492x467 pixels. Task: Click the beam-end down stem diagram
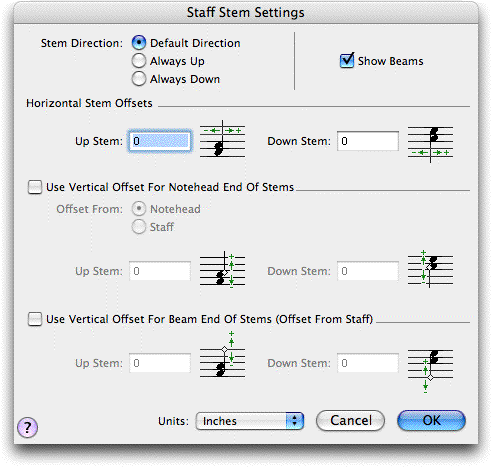click(430, 371)
